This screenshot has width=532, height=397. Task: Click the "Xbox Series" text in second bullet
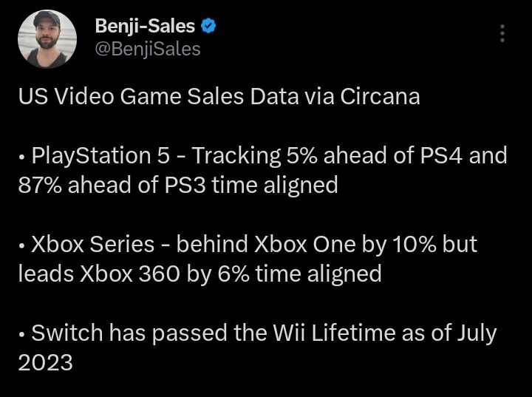92,244
